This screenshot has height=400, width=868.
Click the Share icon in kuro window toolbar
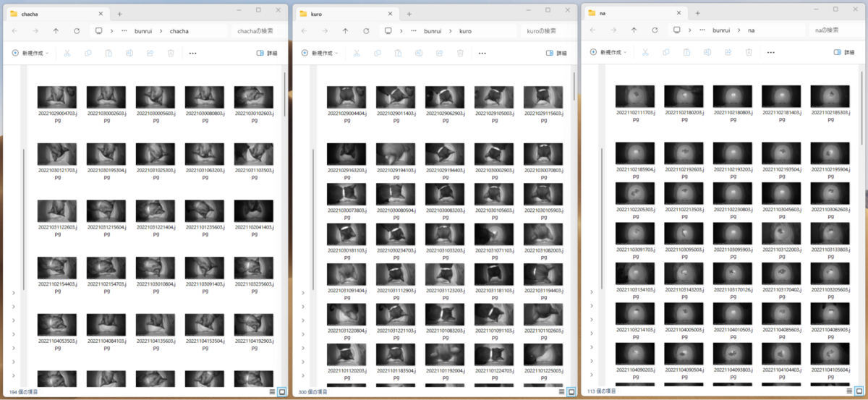pos(440,53)
